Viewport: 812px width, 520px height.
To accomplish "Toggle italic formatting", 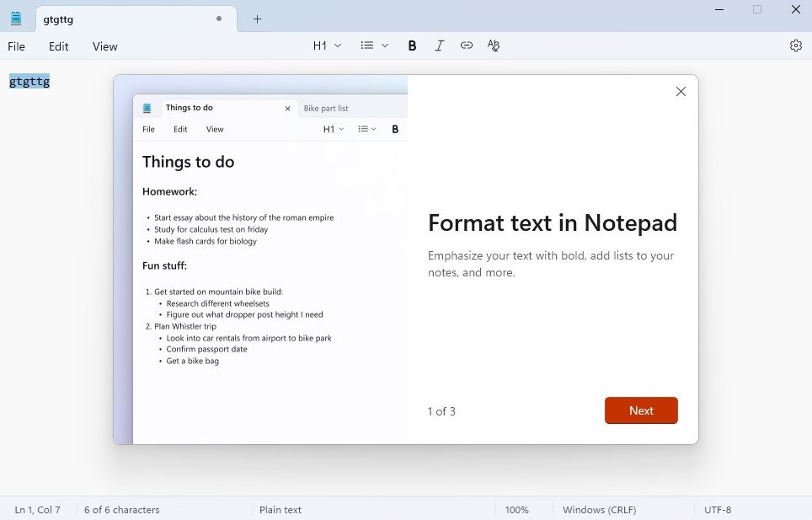I will click(439, 46).
